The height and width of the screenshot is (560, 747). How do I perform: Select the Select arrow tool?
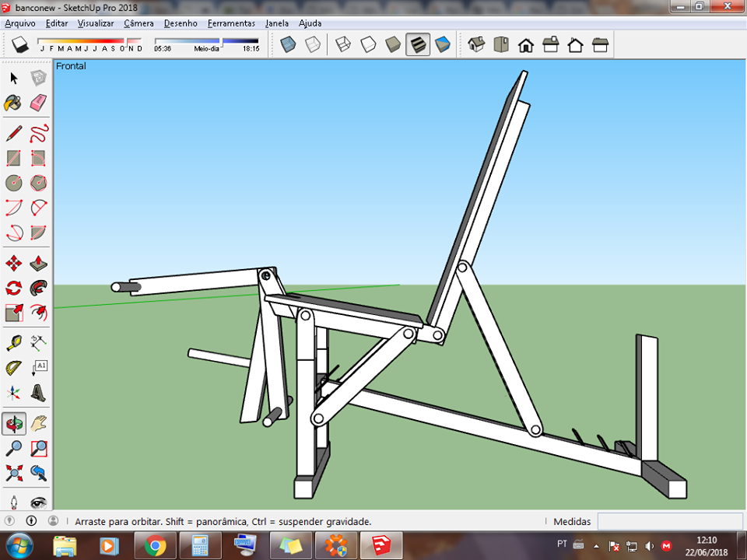tap(14, 78)
